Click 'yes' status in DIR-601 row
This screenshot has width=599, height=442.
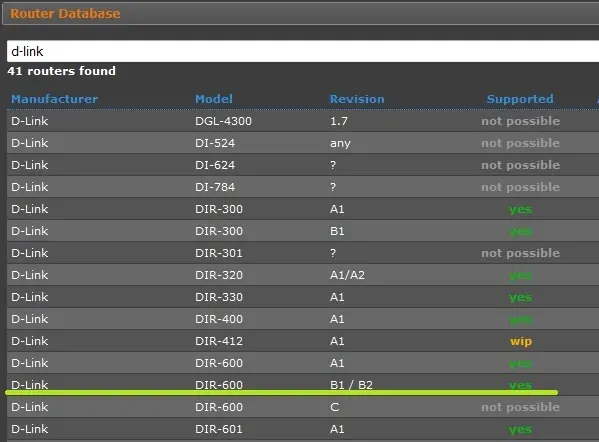pyautogui.click(x=520, y=430)
